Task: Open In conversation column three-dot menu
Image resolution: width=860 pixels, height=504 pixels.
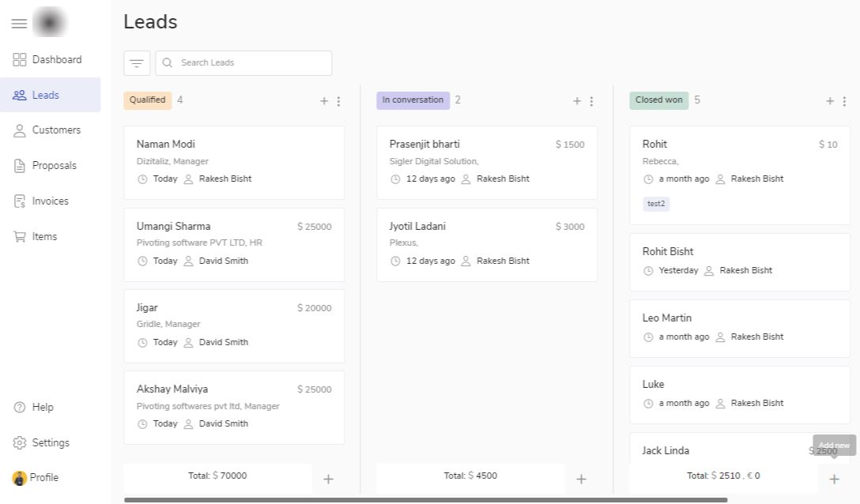Action: [591, 101]
